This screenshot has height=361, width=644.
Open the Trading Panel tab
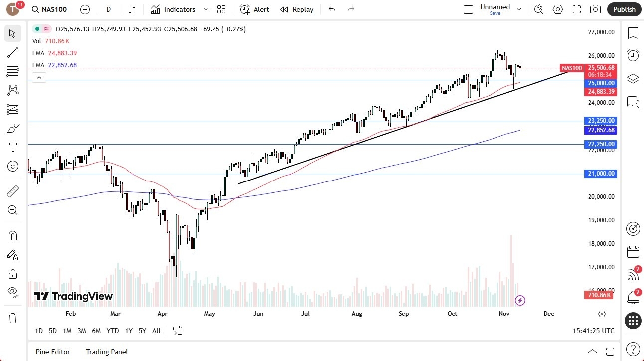point(106,352)
